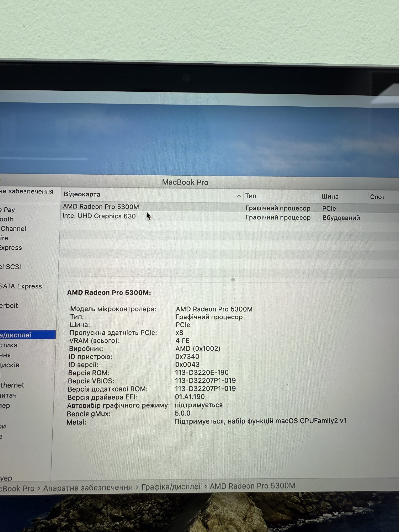
Task: Toggle sort direction arrow in Відеокарта header
Action: (x=239, y=196)
